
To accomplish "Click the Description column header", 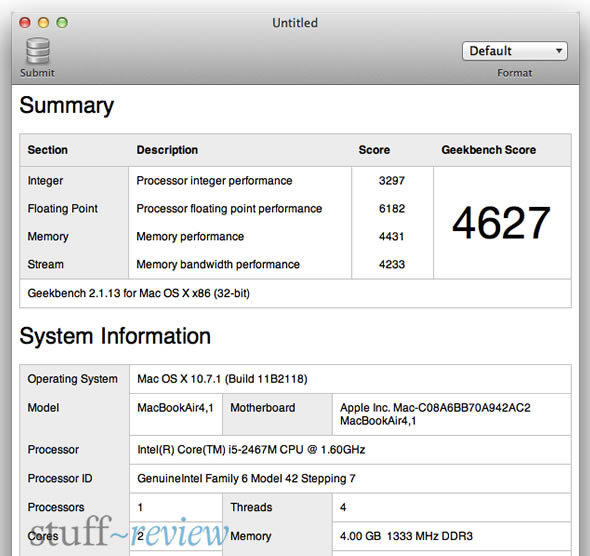I will 167,150.
